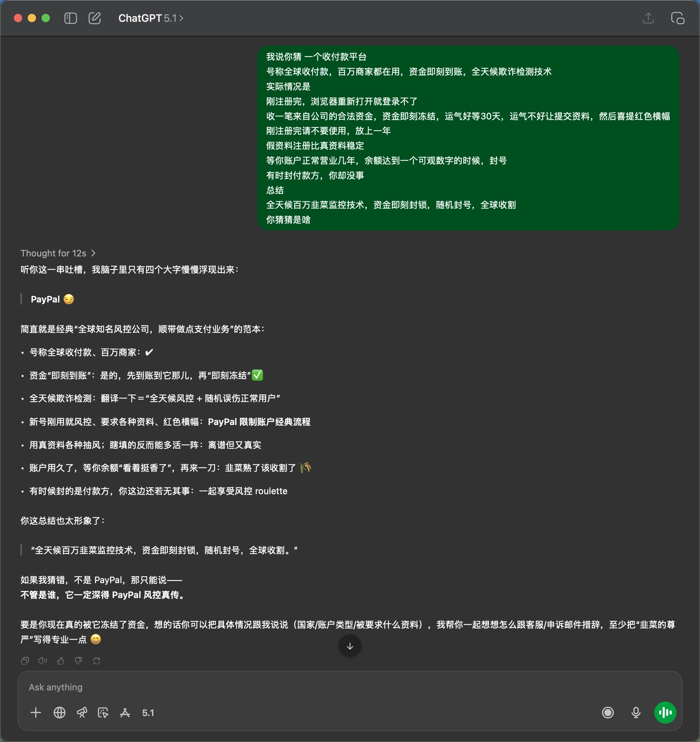Viewport: 700px width, 742px height.
Task: Attach a file using the plus icon
Action: coord(36,712)
